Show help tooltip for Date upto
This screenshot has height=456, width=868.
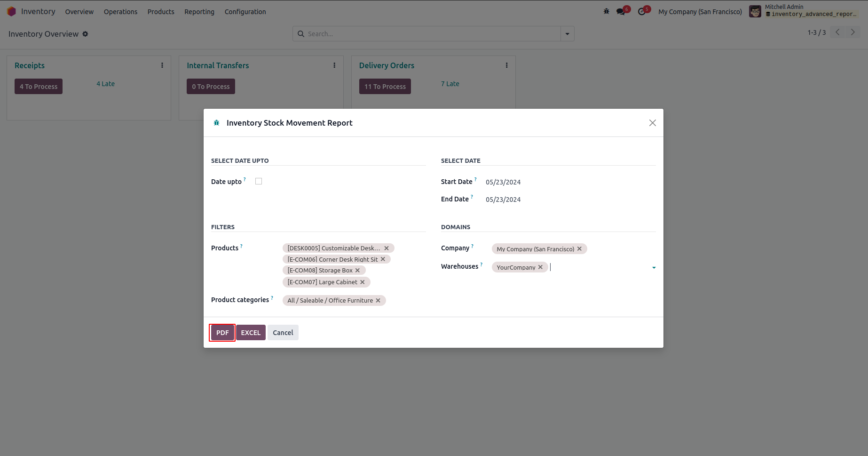coord(245,179)
